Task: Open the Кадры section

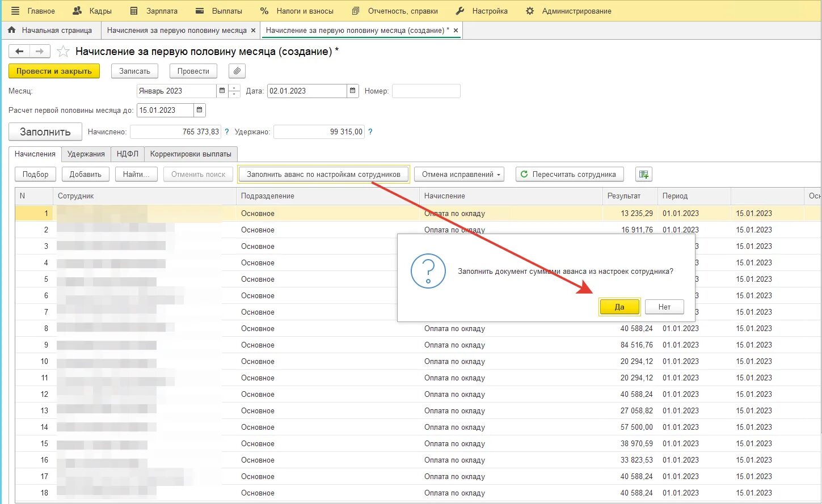Action: pos(92,11)
